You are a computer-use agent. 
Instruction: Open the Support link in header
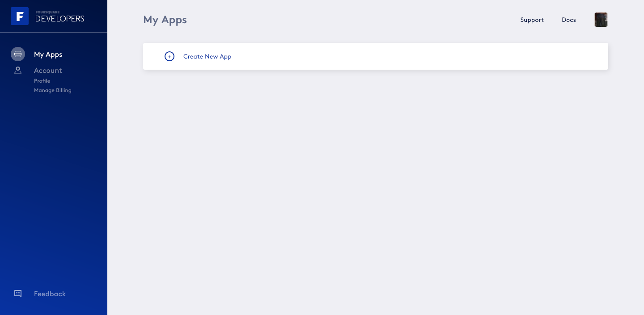(532, 20)
